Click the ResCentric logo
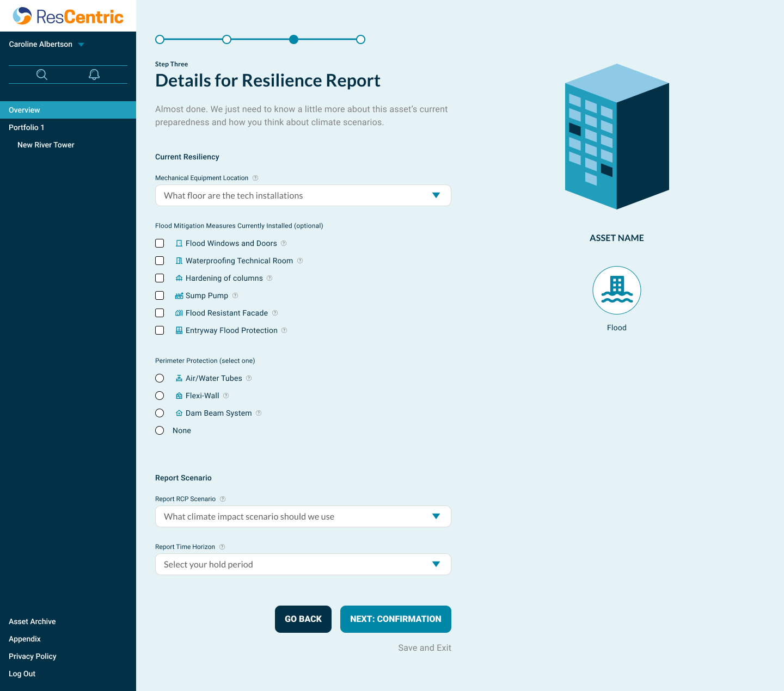 pyautogui.click(x=68, y=16)
